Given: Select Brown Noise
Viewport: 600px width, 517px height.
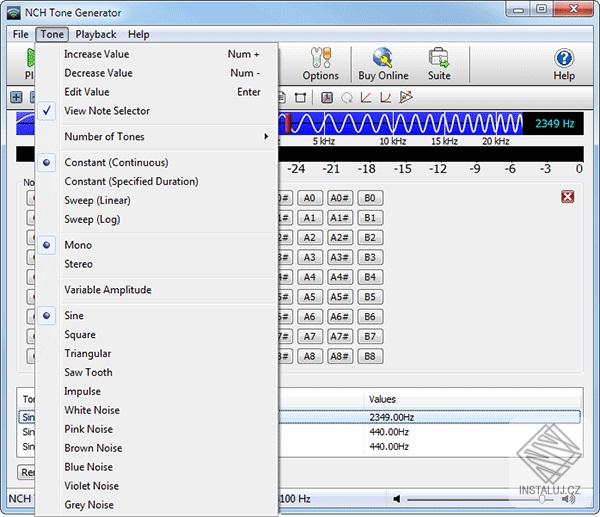Looking at the screenshot, I should coord(157,448).
